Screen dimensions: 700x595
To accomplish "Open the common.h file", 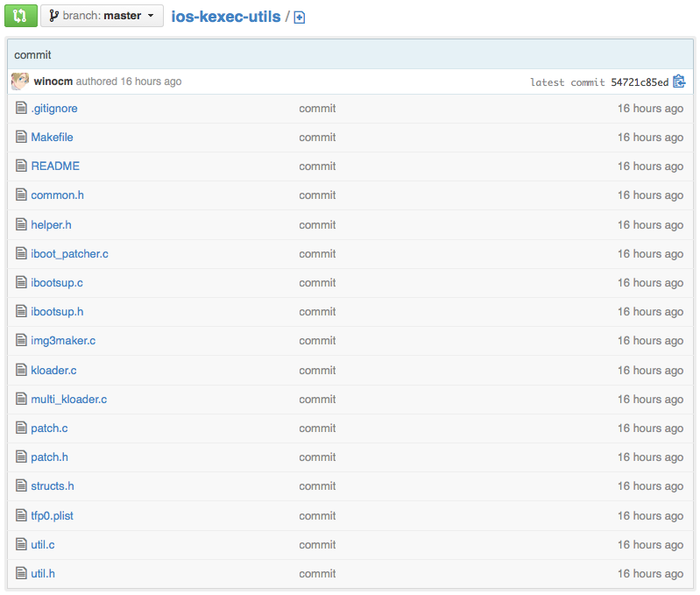I will [x=57, y=195].
